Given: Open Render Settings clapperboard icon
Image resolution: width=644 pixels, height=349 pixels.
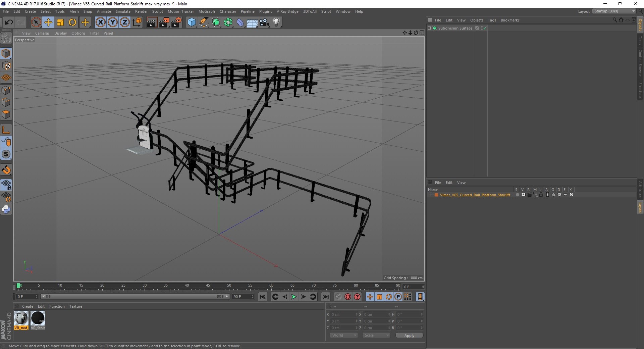Looking at the screenshot, I should click(176, 22).
